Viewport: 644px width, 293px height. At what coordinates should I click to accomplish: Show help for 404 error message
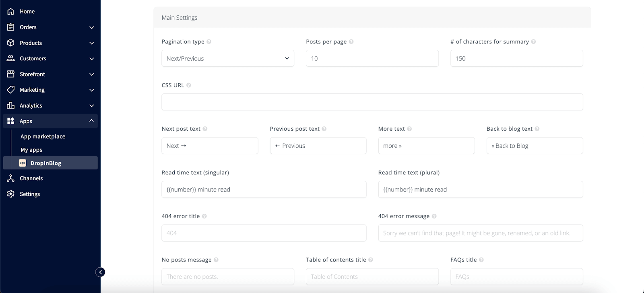[x=434, y=216]
